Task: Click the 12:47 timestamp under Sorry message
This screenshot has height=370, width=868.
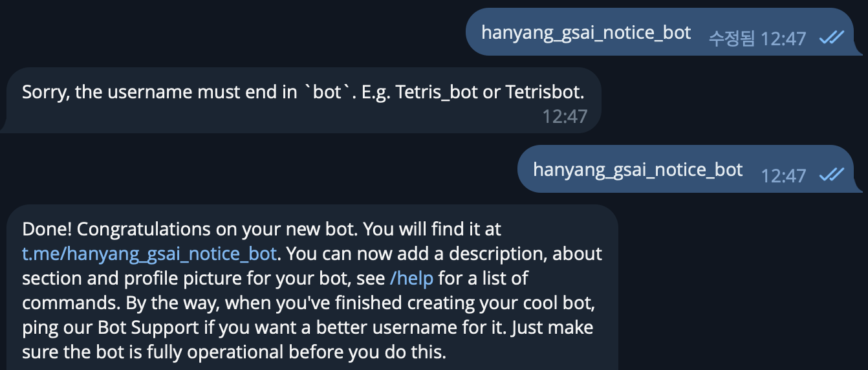Action: pyautogui.click(x=565, y=116)
